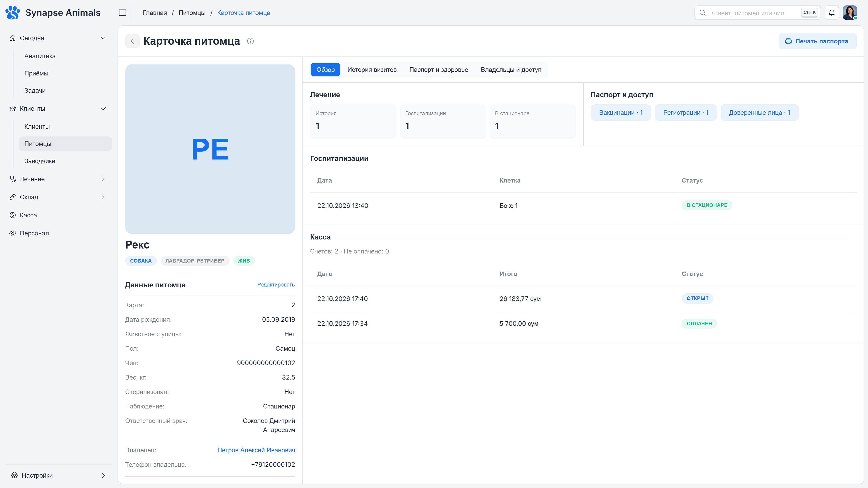
Task: Click the ЖИВ status tag
Action: pos(244,261)
